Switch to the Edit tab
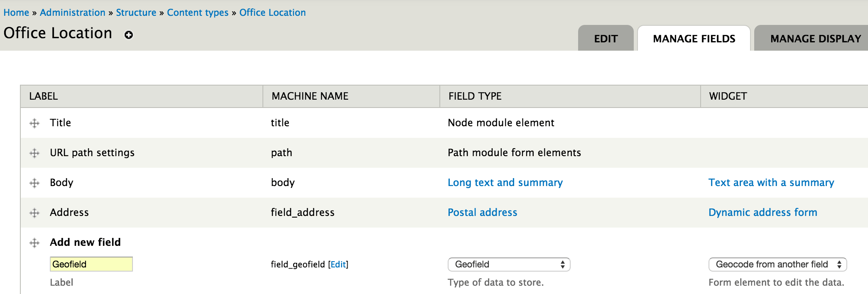This screenshot has height=294, width=868. [x=606, y=39]
